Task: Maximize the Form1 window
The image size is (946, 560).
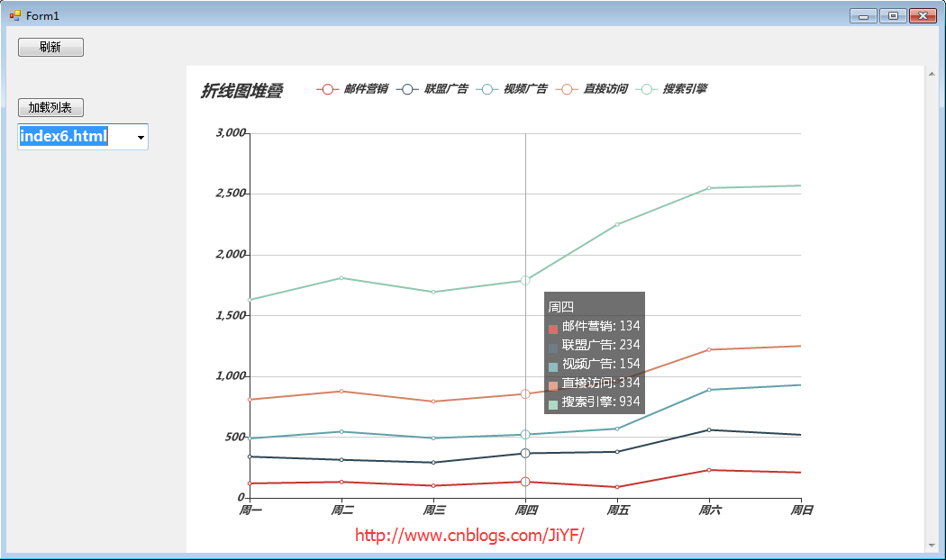Action: pos(893,16)
